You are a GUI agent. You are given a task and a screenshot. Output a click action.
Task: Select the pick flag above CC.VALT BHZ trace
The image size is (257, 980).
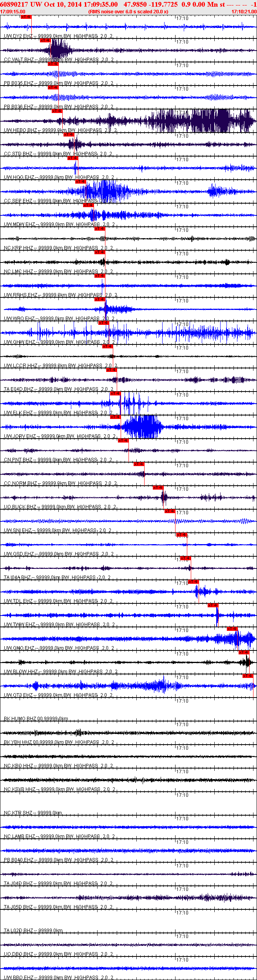(x=45, y=40)
